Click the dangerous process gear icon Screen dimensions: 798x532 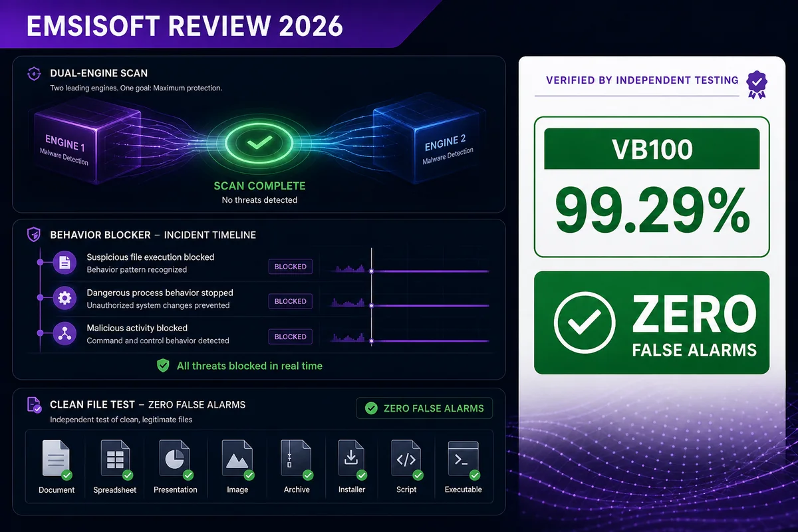(x=65, y=299)
